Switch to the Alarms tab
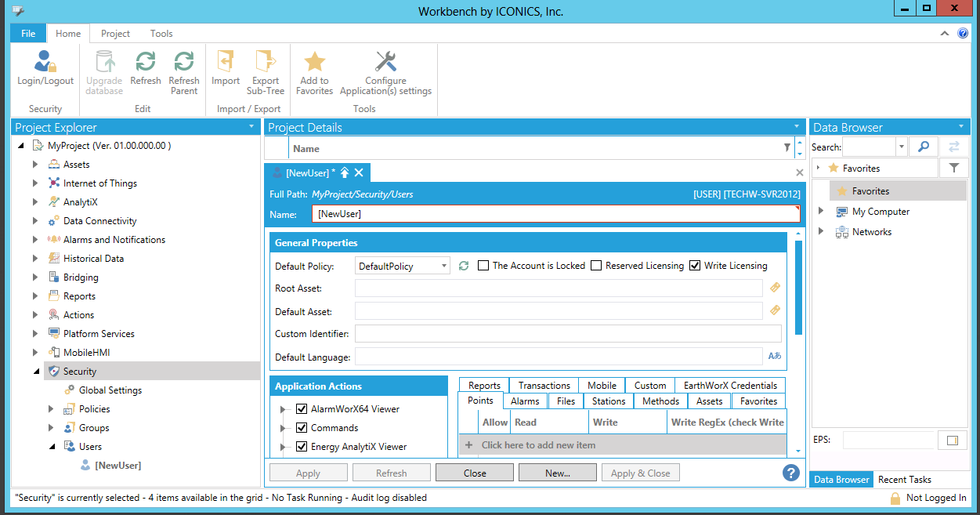 (525, 401)
